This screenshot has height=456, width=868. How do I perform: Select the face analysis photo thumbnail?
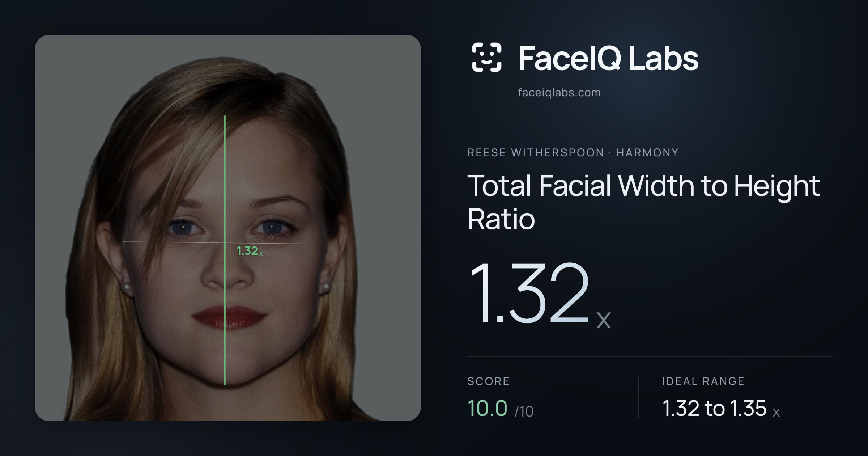point(228,228)
